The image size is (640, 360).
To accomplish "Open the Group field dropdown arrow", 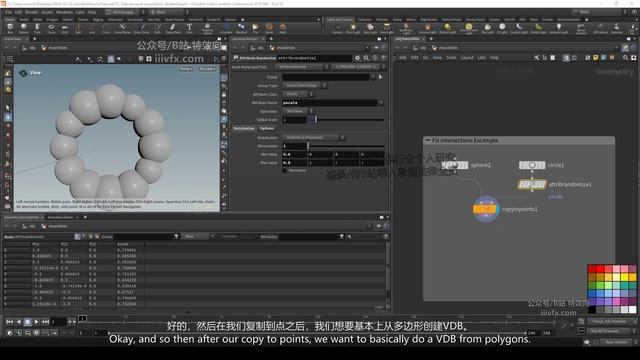I will tap(373, 77).
